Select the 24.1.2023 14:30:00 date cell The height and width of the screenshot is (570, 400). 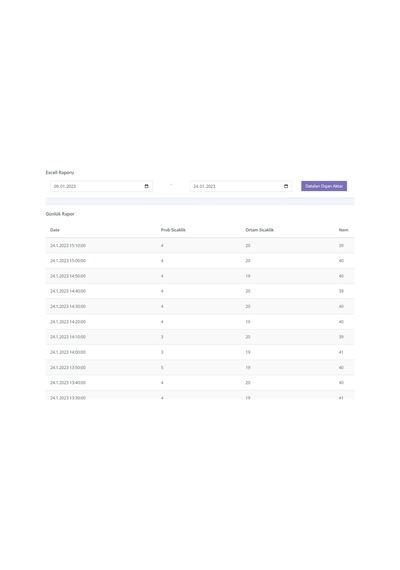[68, 306]
